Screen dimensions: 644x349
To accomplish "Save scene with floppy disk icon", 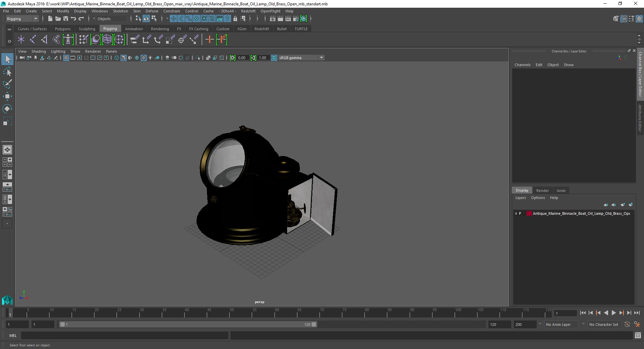I will pos(66,19).
